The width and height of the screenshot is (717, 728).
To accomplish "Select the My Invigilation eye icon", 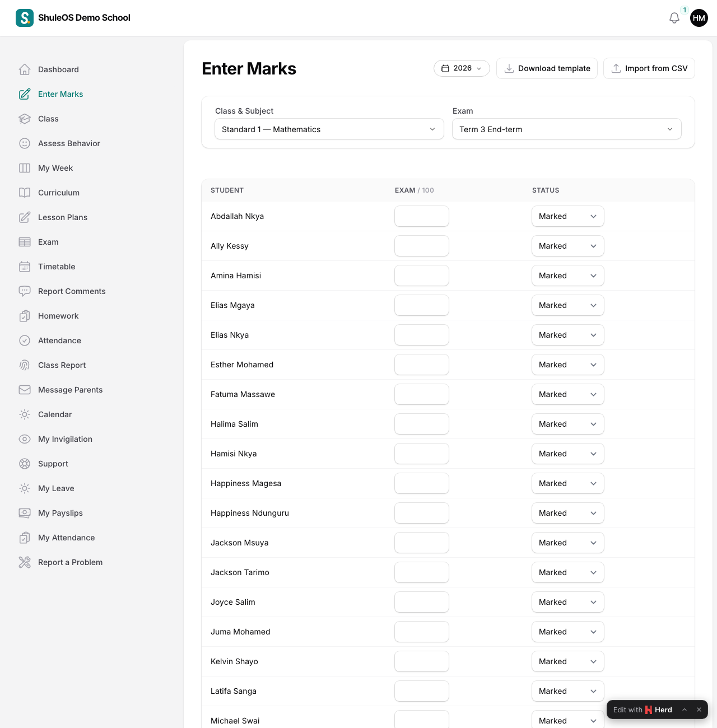I will (x=25, y=439).
